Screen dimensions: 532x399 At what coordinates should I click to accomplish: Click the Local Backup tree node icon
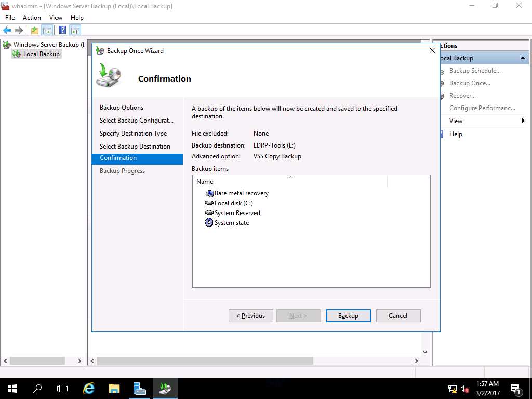point(16,54)
